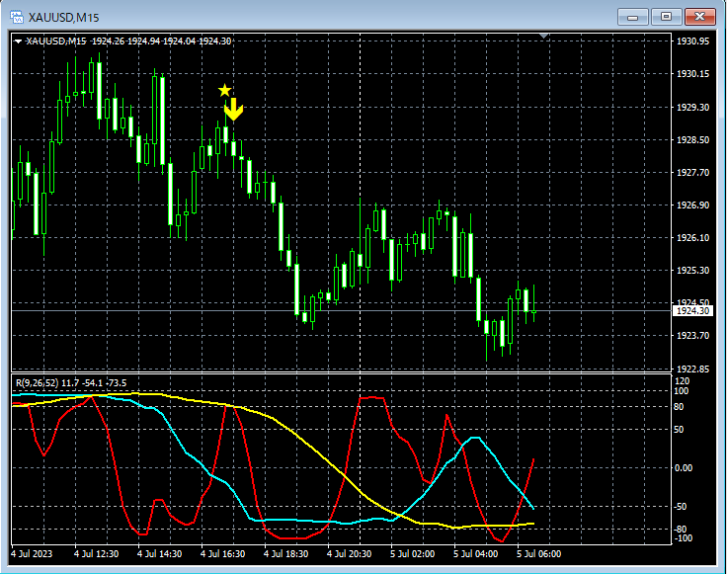Screen dimensions: 728x574
Task: Click the yellow star marker on chart
Action: click(224, 90)
